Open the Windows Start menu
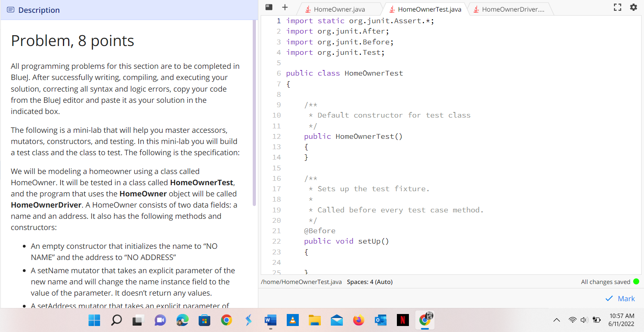 95,320
